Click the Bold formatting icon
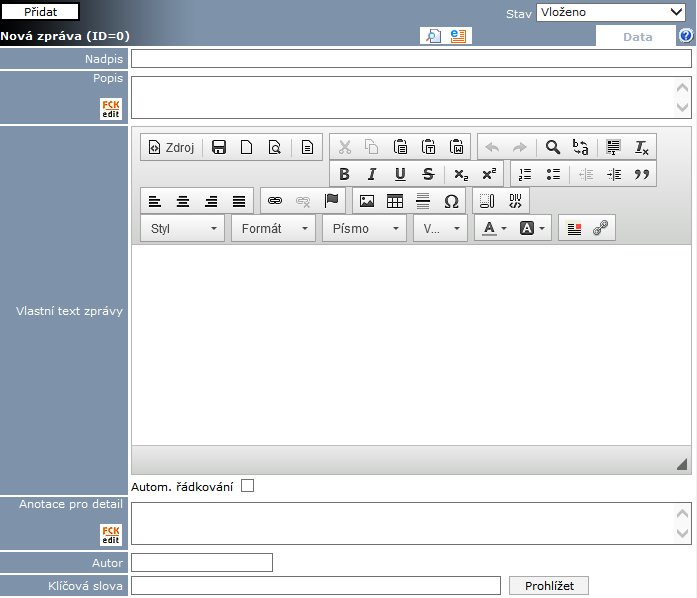 tap(345, 174)
